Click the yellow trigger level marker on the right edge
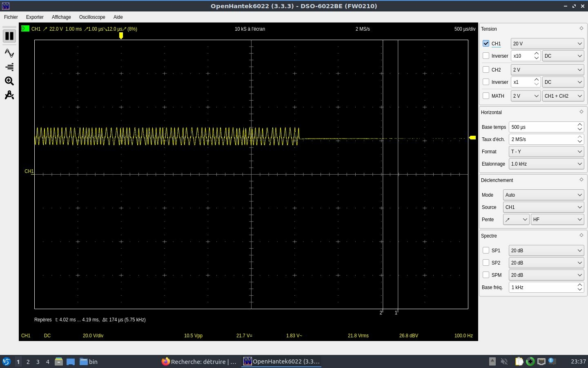The image size is (588, 368). [472, 138]
